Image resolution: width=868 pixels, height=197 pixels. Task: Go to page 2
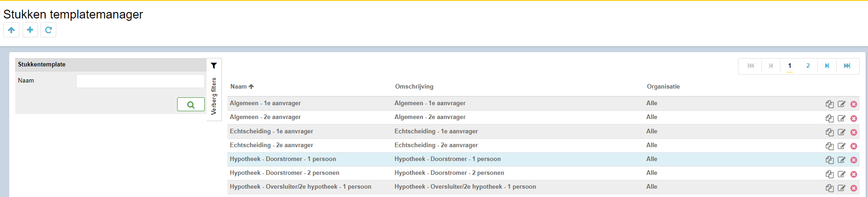(x=808, y=66)
